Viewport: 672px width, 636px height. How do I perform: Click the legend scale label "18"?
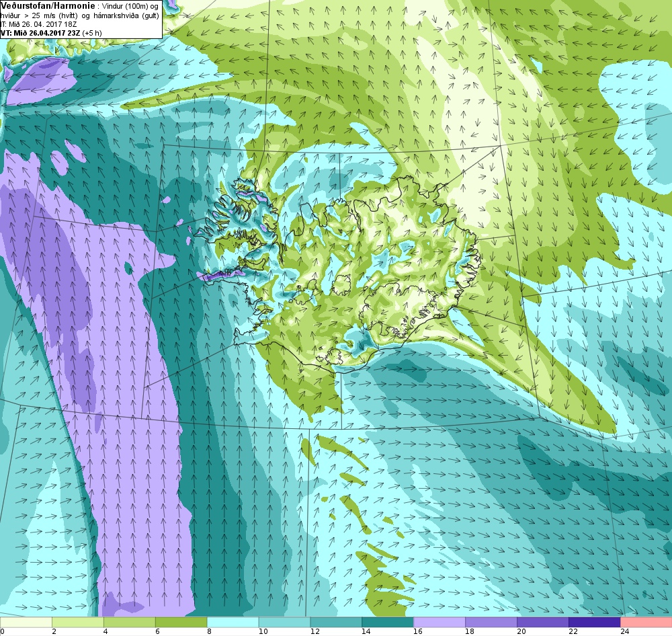[x=470, y=631]
